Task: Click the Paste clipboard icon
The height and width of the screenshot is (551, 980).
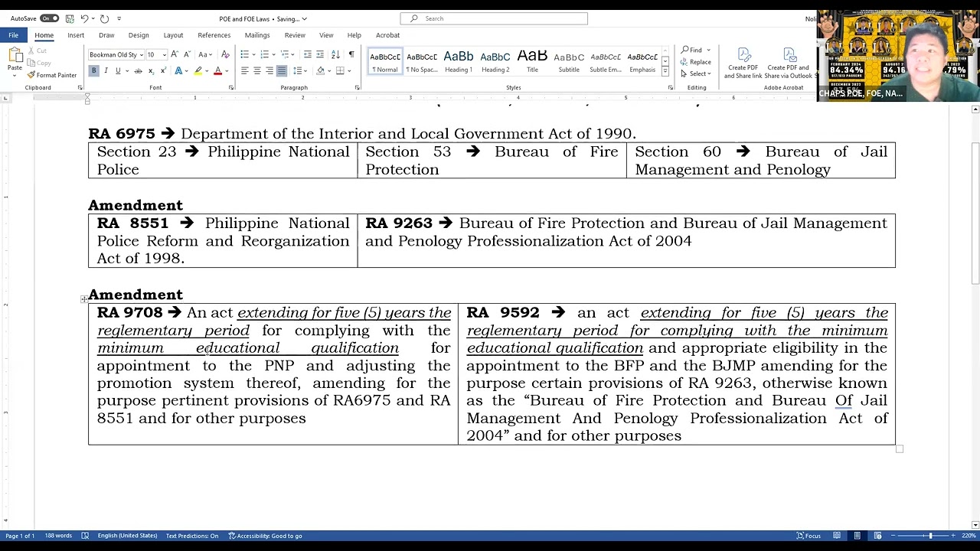Action: point(15,55)
